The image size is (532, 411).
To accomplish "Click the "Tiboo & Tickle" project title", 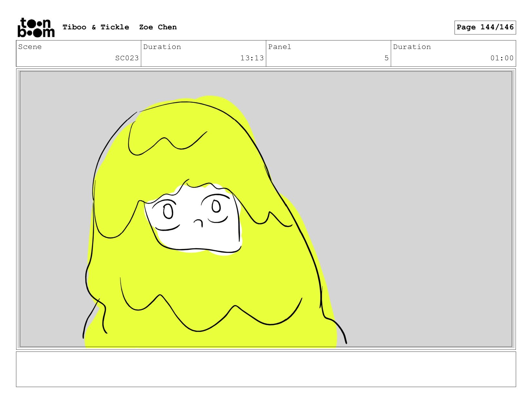I will tap(96, 27).
